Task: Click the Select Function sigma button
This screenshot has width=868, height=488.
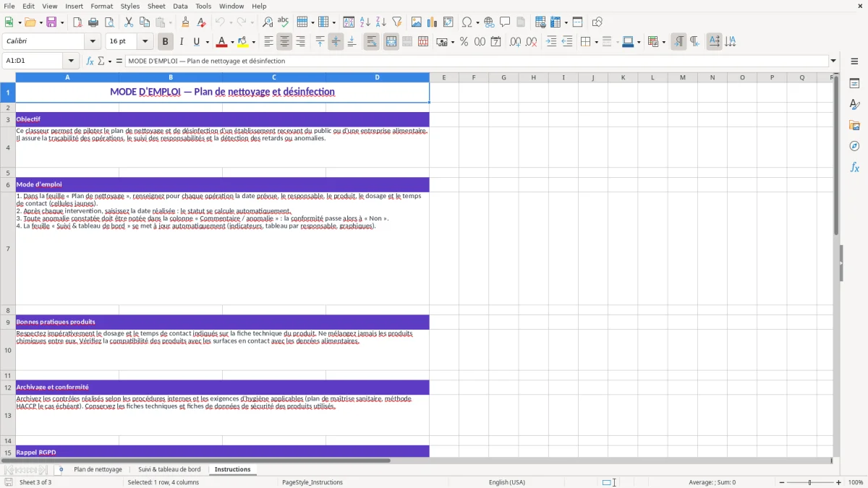Action: pos(101,61)
